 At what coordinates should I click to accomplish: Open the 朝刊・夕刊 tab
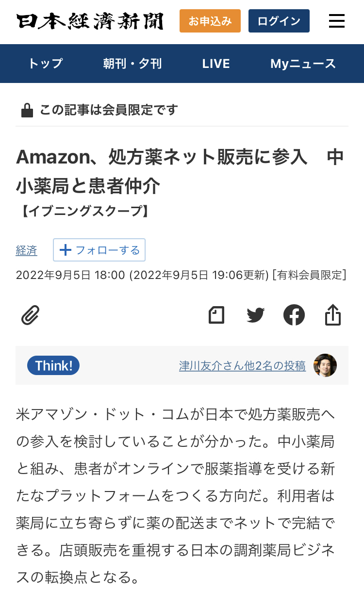pyautogui.click(x=132, y=64)
